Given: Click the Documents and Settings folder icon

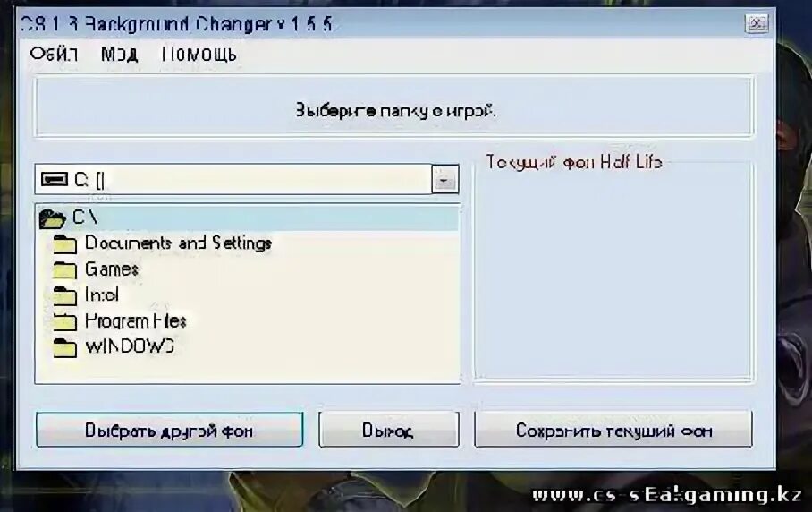Looking at the screenshot, I should point(64,243).
